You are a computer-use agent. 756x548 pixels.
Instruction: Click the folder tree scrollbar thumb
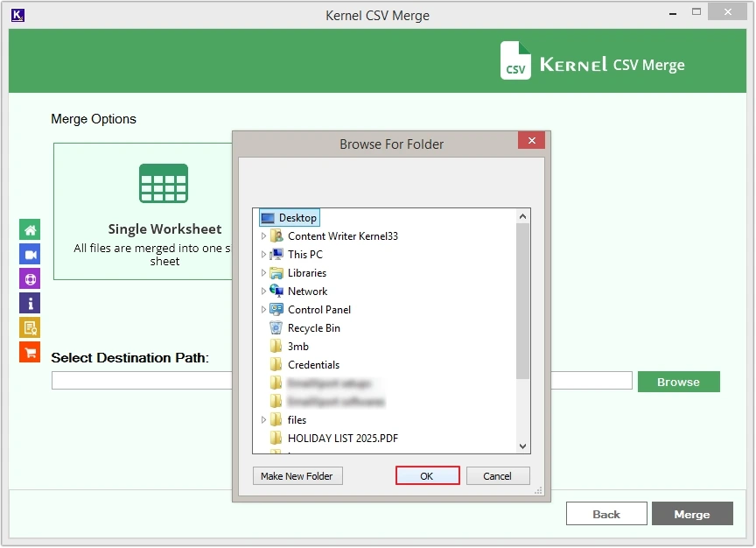point(522,301)
